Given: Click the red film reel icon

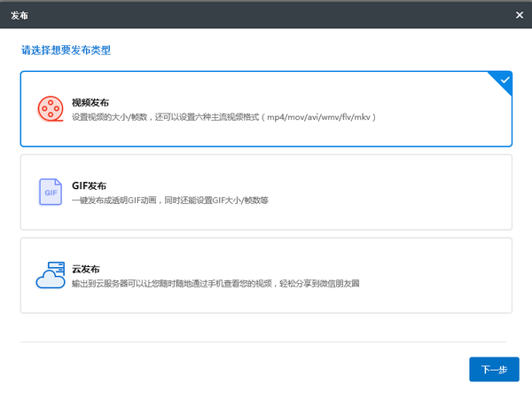Looking at the screenshot, I should [51, 108].
